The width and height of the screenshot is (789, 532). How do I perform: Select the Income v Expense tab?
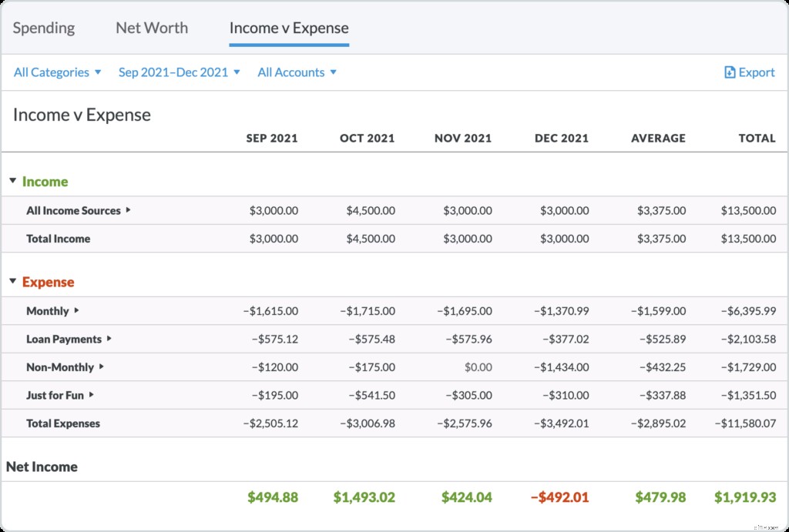point(288,28)
